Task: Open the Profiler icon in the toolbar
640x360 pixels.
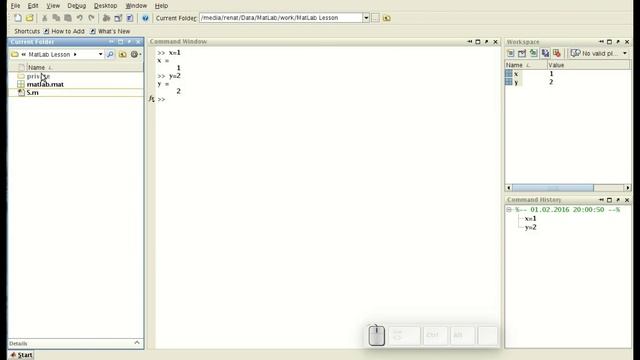Action: [x=130, y=18]
